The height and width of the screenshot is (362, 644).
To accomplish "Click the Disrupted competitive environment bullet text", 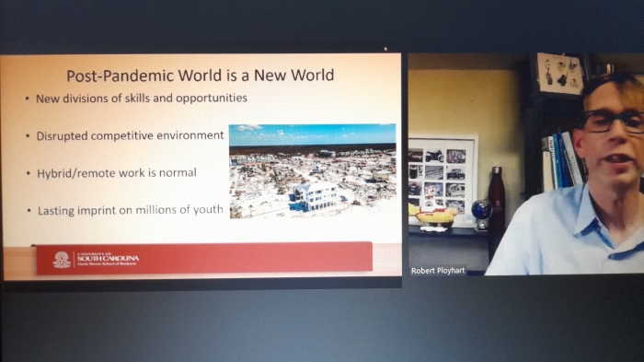I will tap(131, 135).
